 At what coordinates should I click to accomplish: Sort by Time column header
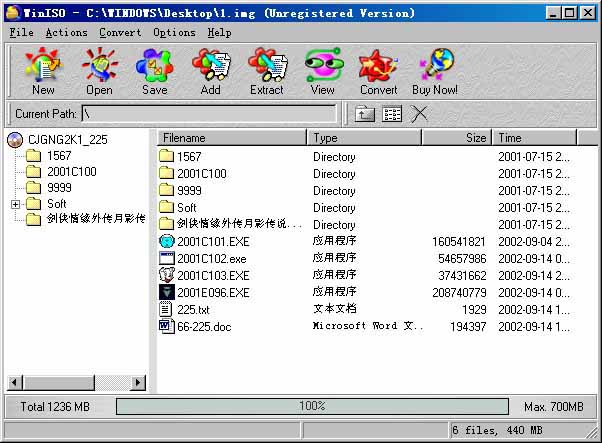point(534,138)
